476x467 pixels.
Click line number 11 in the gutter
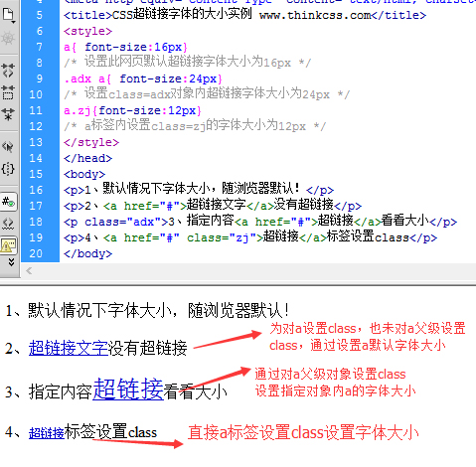coord(36,110)
